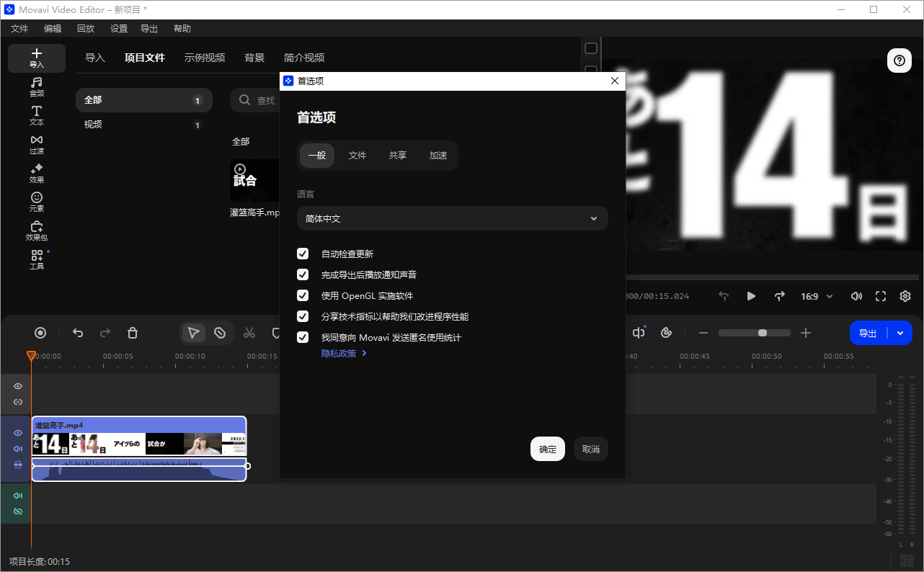Open the 效果包 effect packs panel
Screen dimensions: 924x572
click(x=37, y=231)
